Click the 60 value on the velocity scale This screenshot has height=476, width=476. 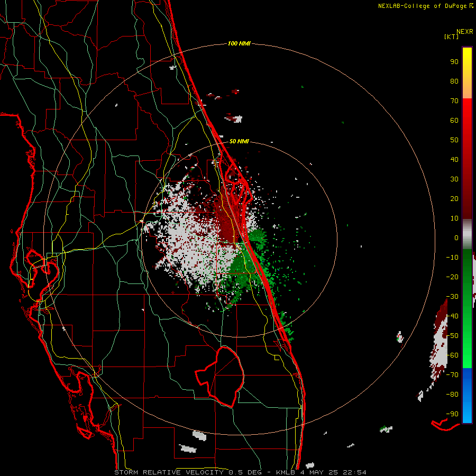point(454,120)
